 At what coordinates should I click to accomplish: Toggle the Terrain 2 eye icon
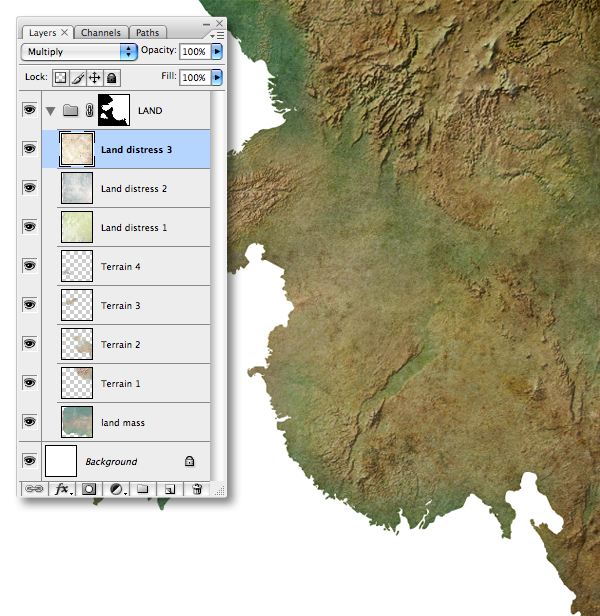pyautogui.click(x=29, y=343)
